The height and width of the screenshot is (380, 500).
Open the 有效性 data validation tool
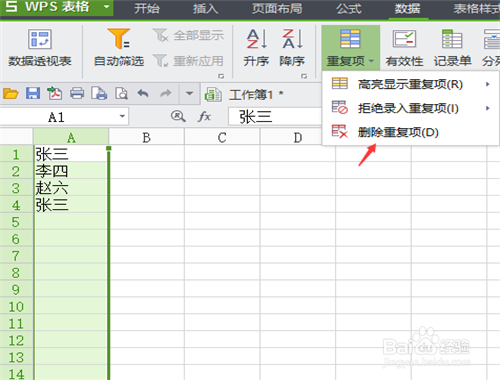404,48
